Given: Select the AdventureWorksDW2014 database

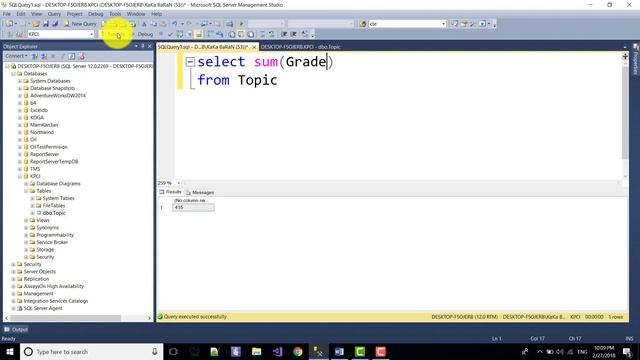Looking at the screenshot, I should (x=58, y=96).
